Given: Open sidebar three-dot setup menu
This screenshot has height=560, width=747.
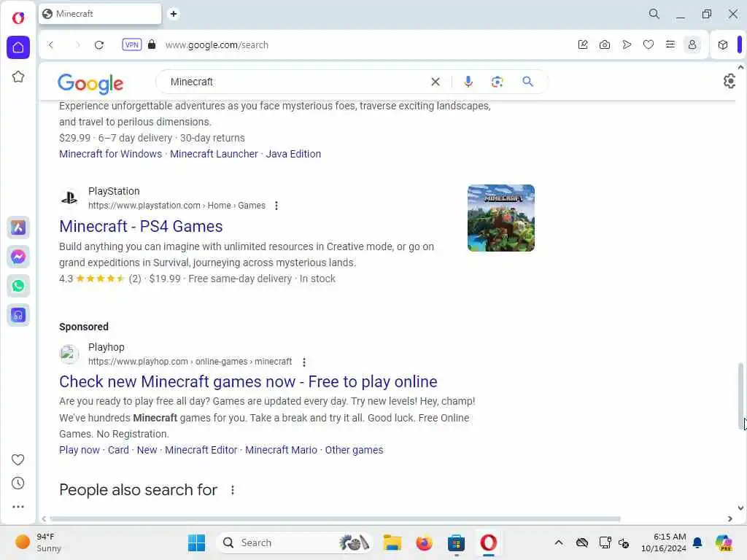Looking at the screenshot, I should 18,507.
